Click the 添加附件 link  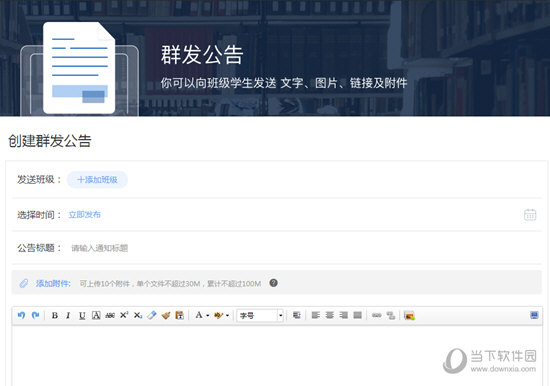point(53,284)
